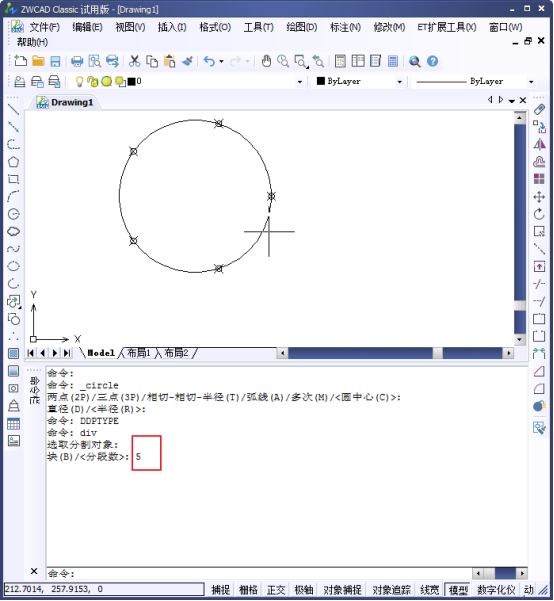Switch to the 布局1 layout tab
The image size is (554, 601).
139,353
